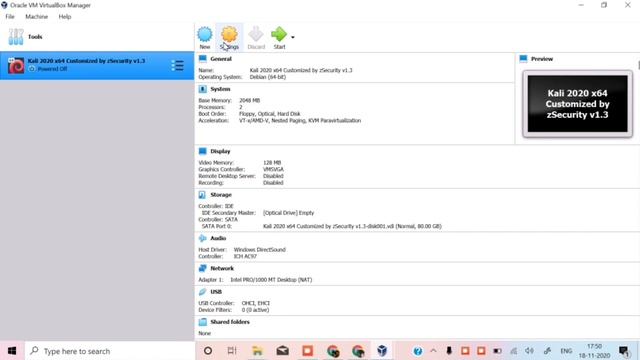Click the '0 (0 active)' device filters value
Screen dimensions: 640x360
coord(255,310)
